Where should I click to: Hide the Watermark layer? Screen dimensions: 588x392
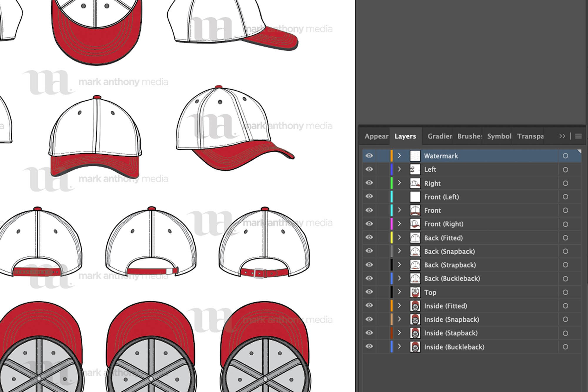tap(369, 156)
